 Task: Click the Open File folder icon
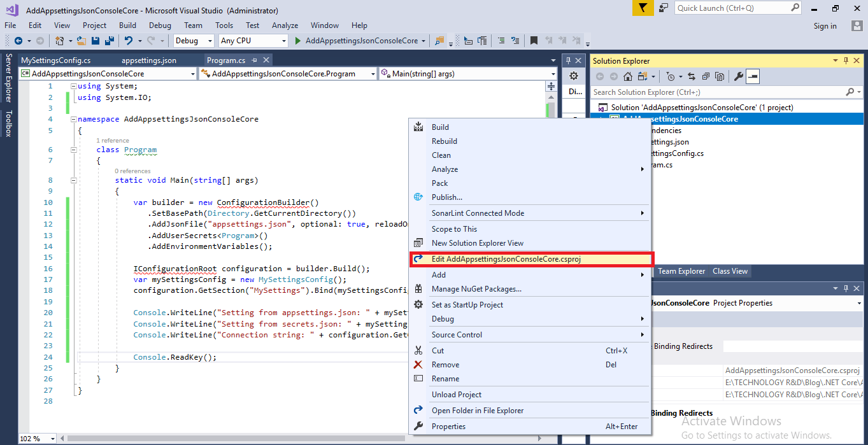pos(82,41)
